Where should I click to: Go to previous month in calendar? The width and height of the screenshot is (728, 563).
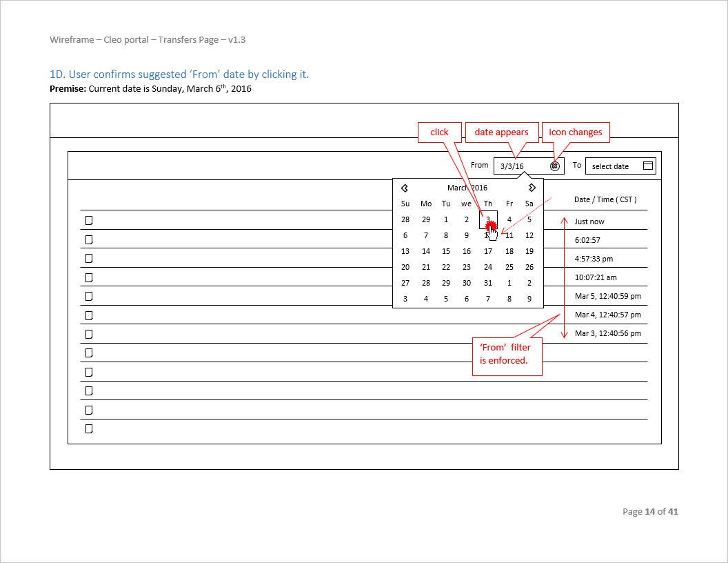[405, 188]
